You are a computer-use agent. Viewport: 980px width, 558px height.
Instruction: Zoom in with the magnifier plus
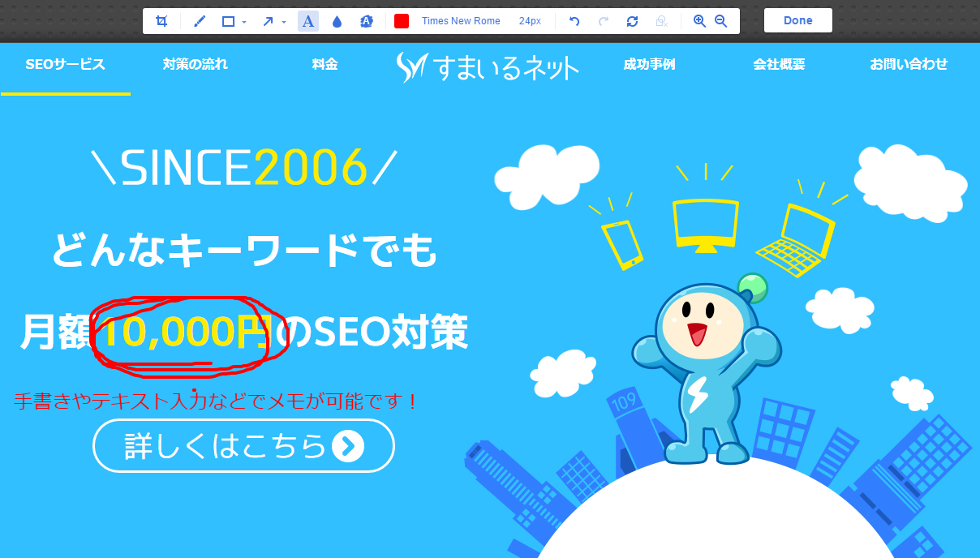(699, 21)
